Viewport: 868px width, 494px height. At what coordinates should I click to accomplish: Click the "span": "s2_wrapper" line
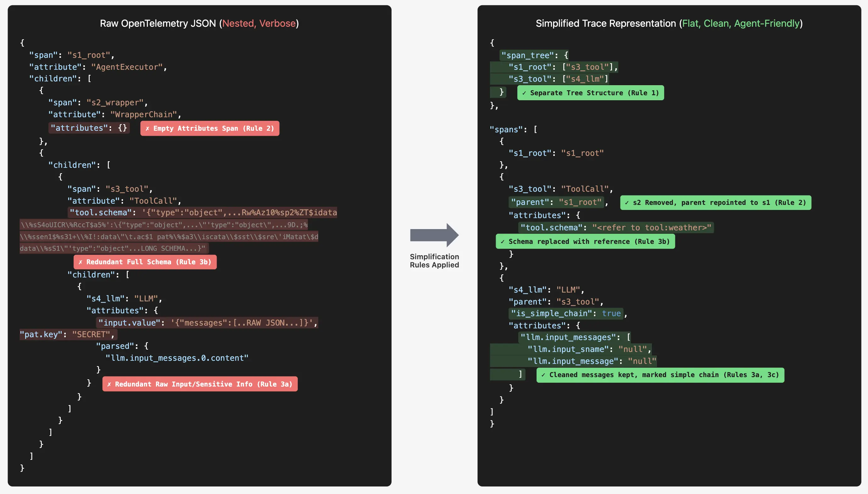tap(98, 102)
